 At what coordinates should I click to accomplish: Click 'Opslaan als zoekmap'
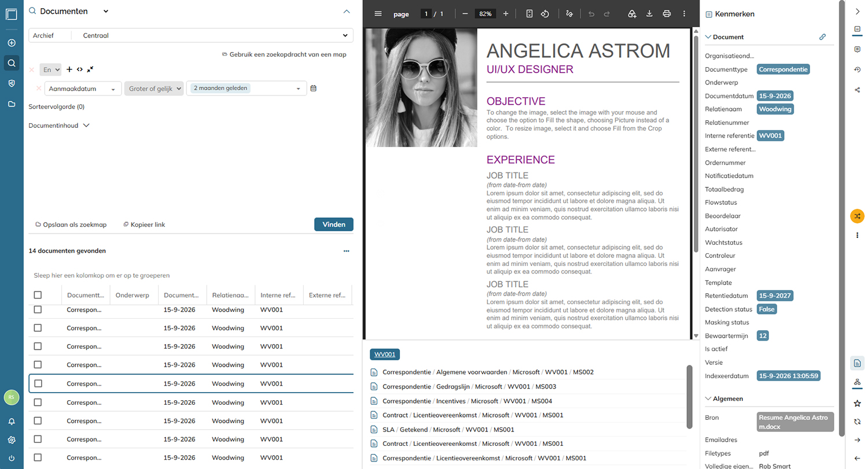pyautogui.click(x=71, y=224)
